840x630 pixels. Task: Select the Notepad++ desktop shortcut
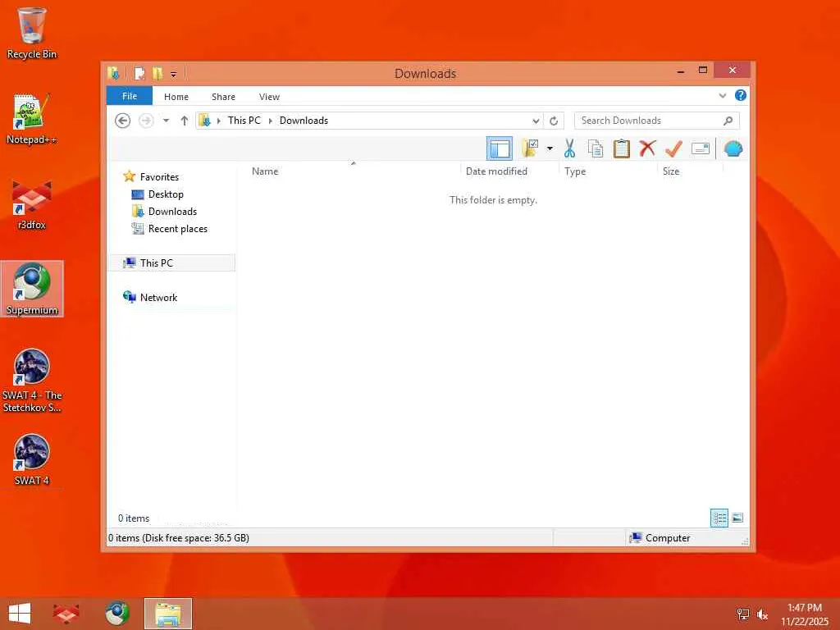click(x=32, y=118)
